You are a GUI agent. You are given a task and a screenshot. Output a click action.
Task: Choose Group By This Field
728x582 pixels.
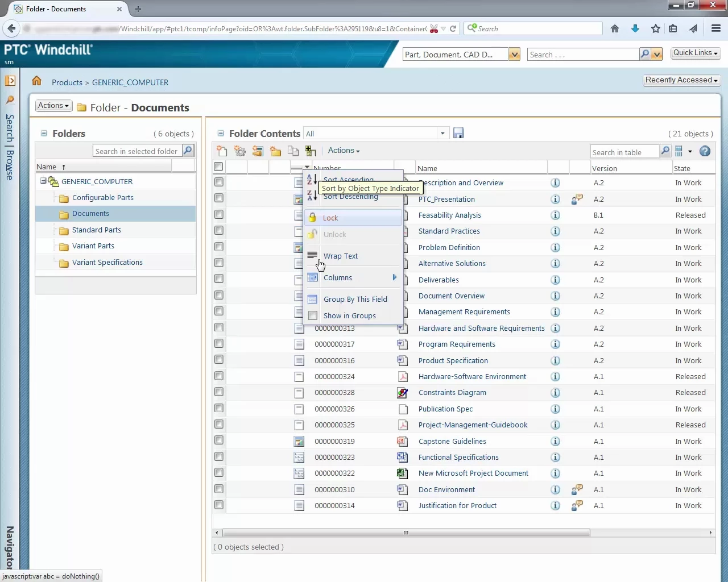pyautogui.click(x=353, y=299)
